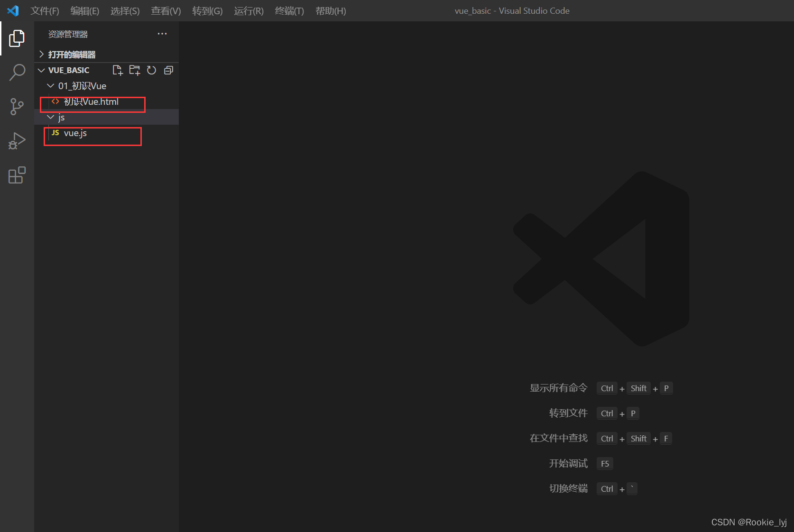Viewport: 794px width, 532px height.
Task: Click the VS Code logo in title bar
Action: (x=12, y=10)
